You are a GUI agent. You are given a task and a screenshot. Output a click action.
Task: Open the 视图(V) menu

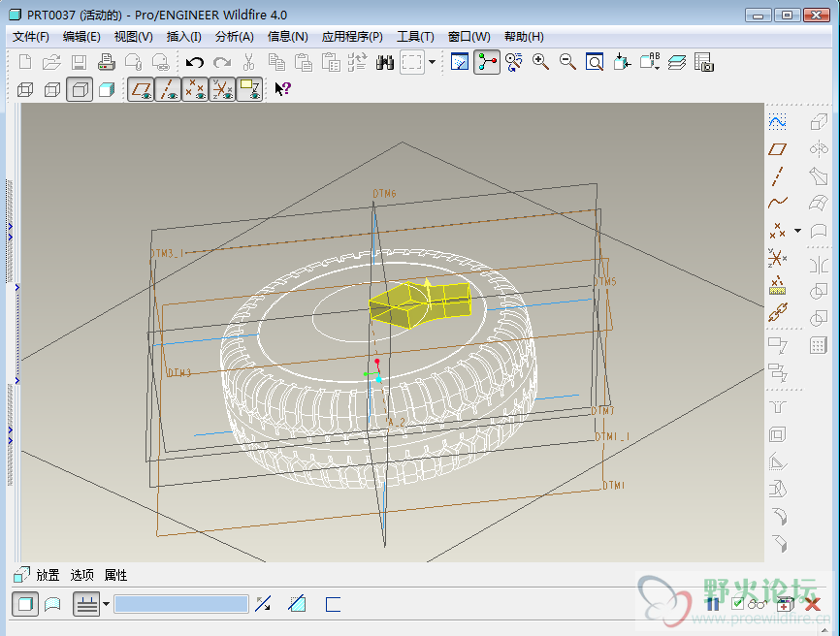click(x=134, y=37)
